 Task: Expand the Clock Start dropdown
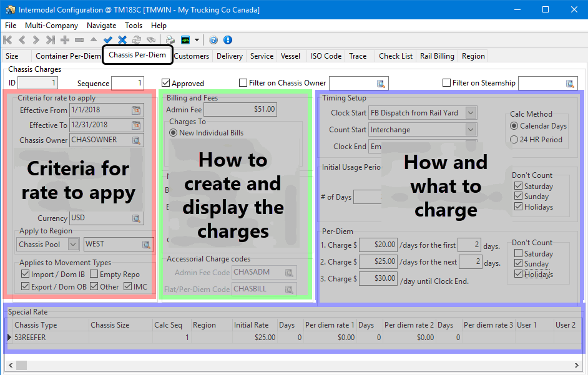click(471, 113)
